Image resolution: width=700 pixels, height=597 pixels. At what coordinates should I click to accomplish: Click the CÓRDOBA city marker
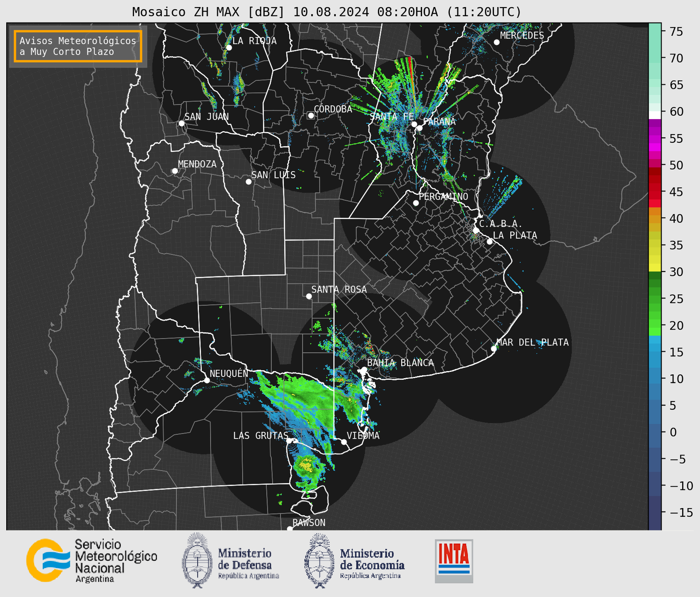[x=311, y=115]
